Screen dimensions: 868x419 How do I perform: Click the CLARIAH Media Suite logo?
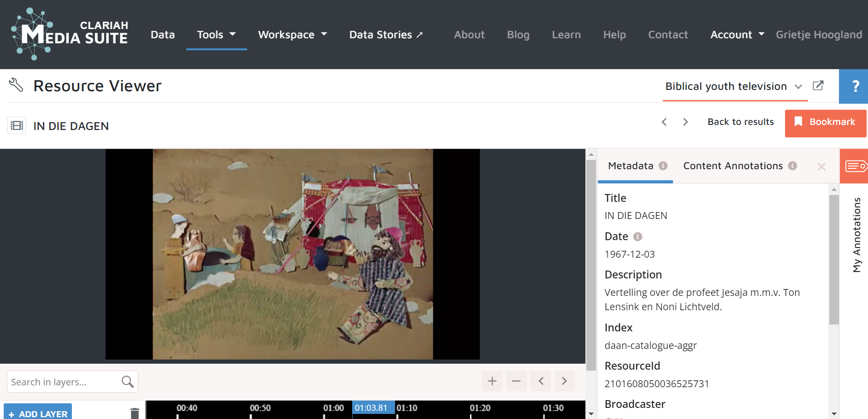point(70,34)
